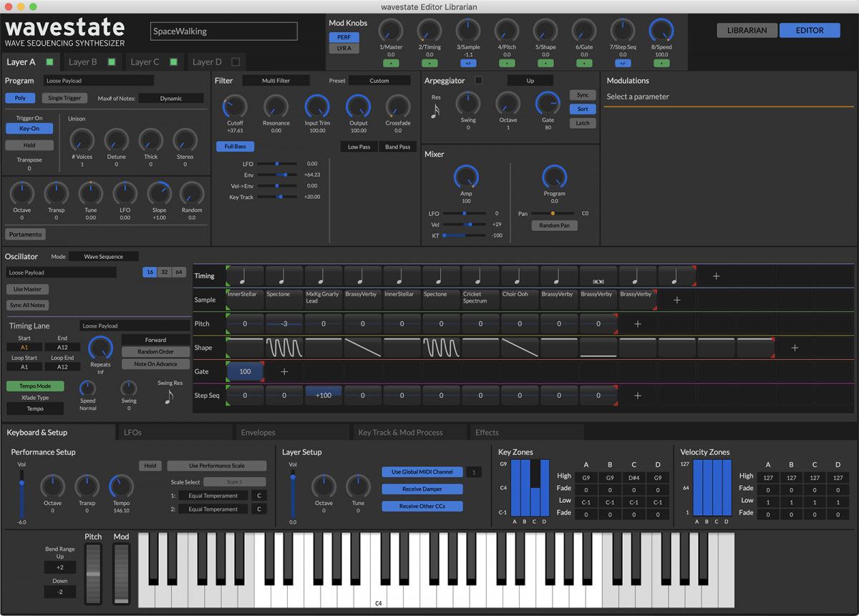Open the arpeggiator Up pattern dropdown
Image resolution: width=859 pixels, height=616 pixels.
[530, 80]
